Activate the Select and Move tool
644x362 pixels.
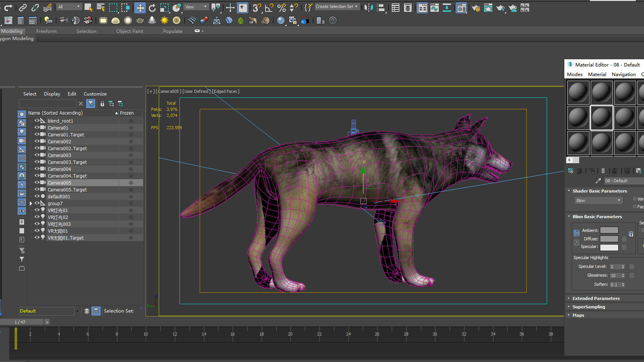pyautogui.click(x=140, y=7)
